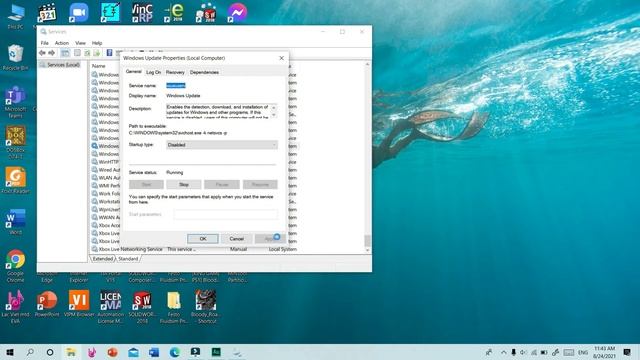
Task: Select the Xbox Live Networking Service row
Action: pos(194,249)
